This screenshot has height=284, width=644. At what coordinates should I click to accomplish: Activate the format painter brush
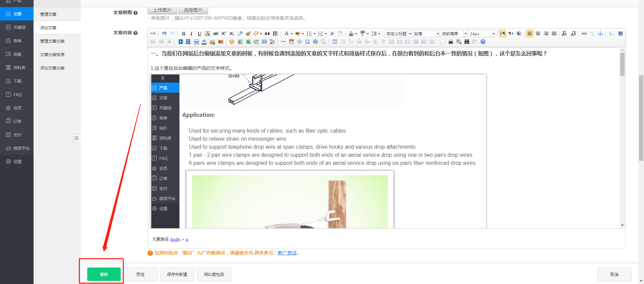coord(248,34)
